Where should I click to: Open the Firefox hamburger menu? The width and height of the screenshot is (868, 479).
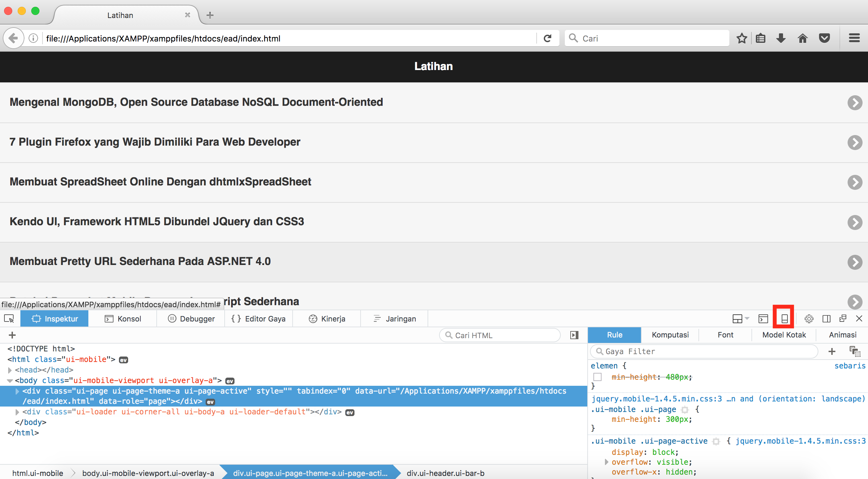coord(854,38)
